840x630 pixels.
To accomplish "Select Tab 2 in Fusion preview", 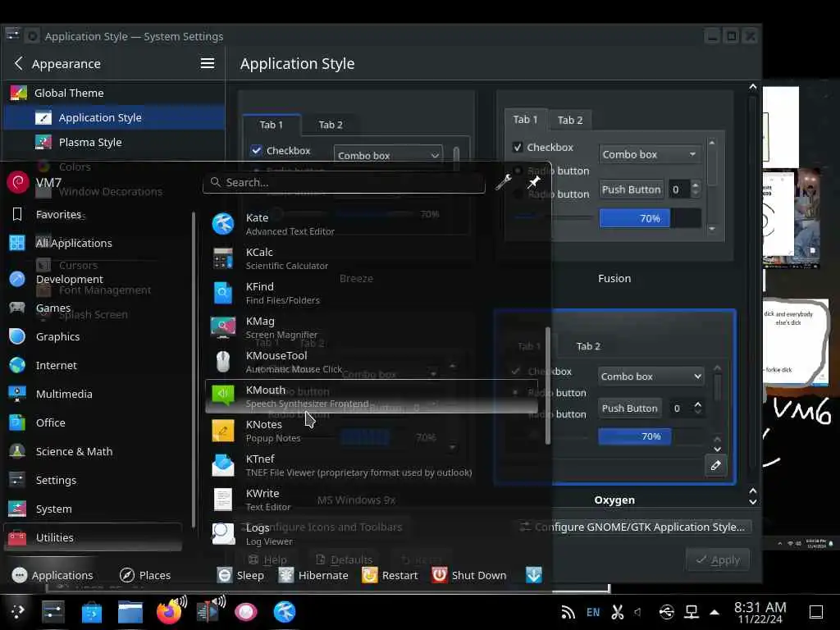I will point(570,120).
